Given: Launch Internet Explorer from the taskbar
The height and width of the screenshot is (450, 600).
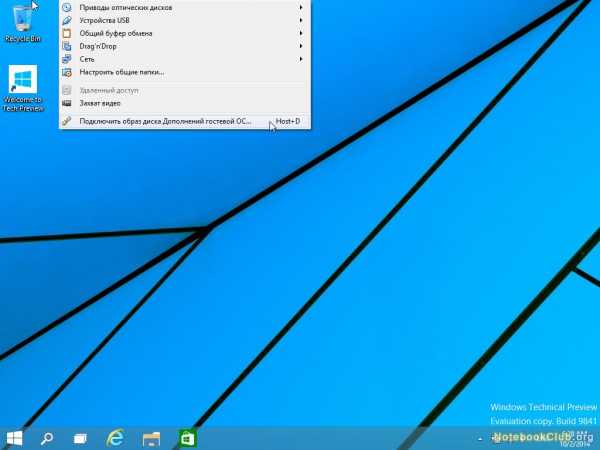Looking at the screenshot, I should pos(115,438).
